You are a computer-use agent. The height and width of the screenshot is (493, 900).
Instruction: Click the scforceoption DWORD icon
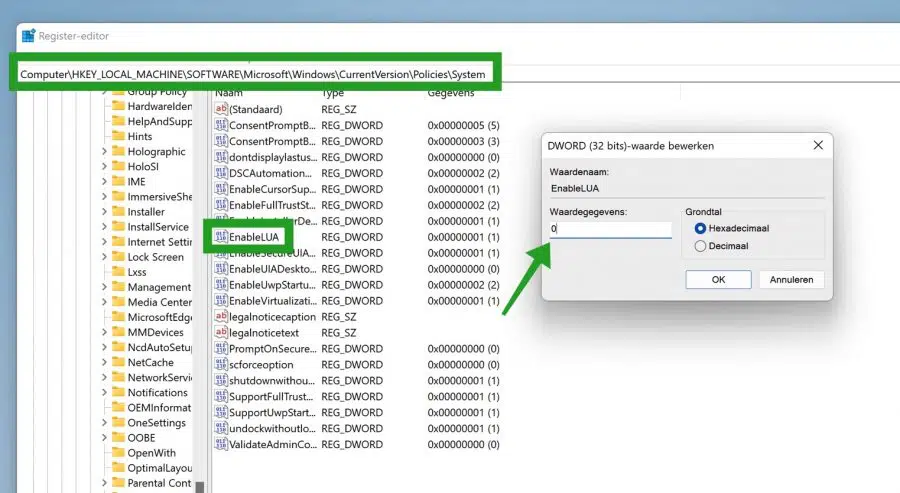(x=221, y=364)
